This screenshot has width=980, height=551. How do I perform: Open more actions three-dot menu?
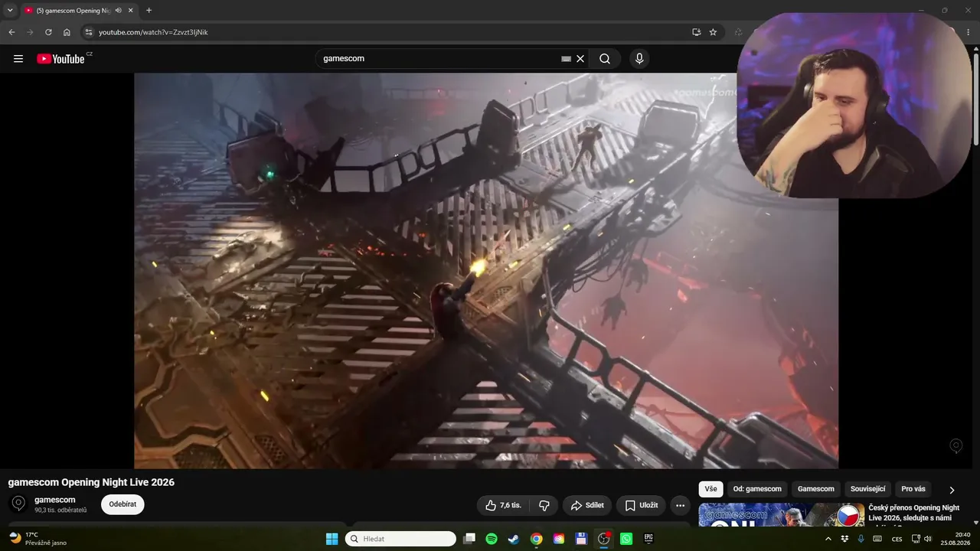(680, 505)
